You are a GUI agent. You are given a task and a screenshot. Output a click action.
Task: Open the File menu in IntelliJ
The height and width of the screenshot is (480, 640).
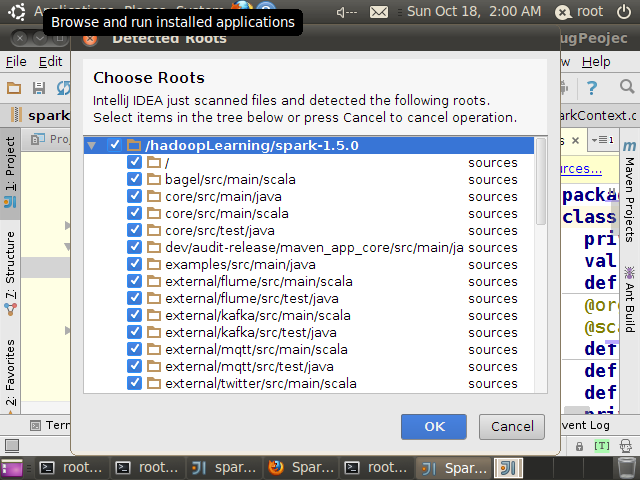[x=16, y=62]
